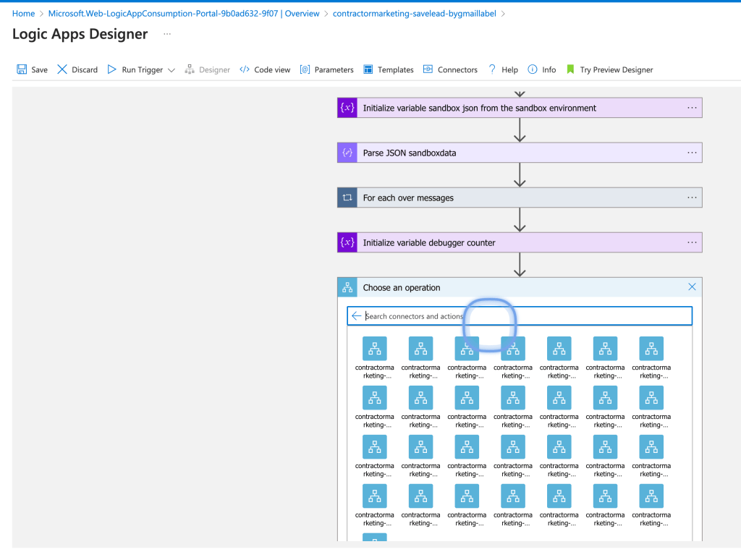Open ellipsis menu on For each over messages
This screenshot has width=741, height=560.
click(692, 198)
